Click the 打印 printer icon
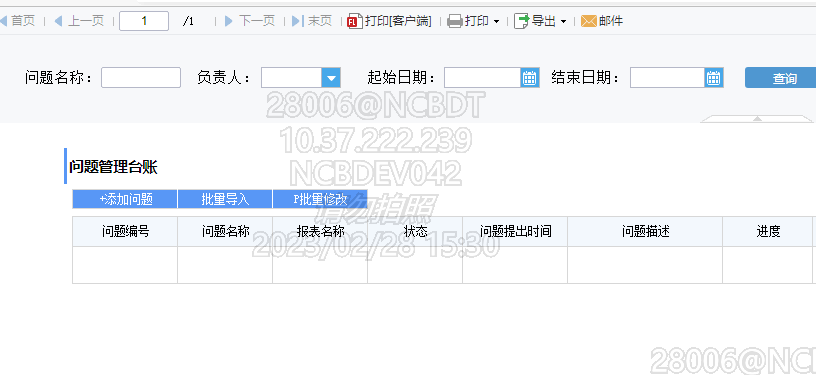Viewport: 816px width, 375px height. tap(455, 21)
